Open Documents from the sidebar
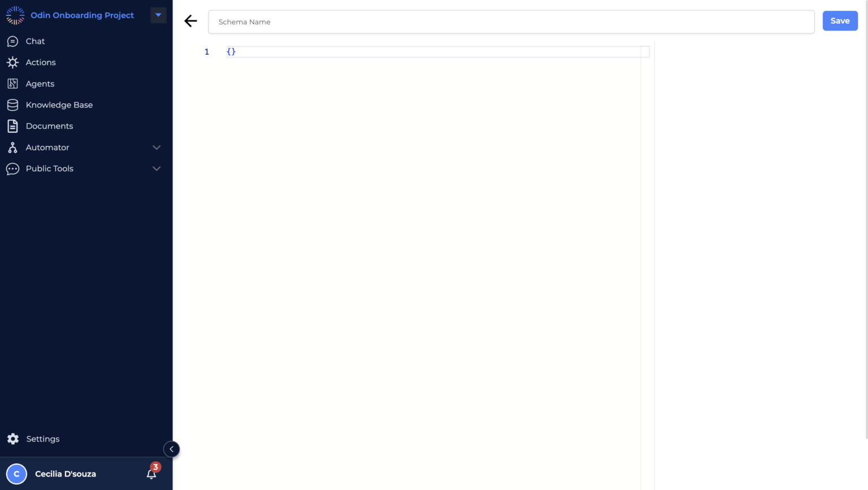The height and width of the screenshot is (490, 868). point(49,126)
